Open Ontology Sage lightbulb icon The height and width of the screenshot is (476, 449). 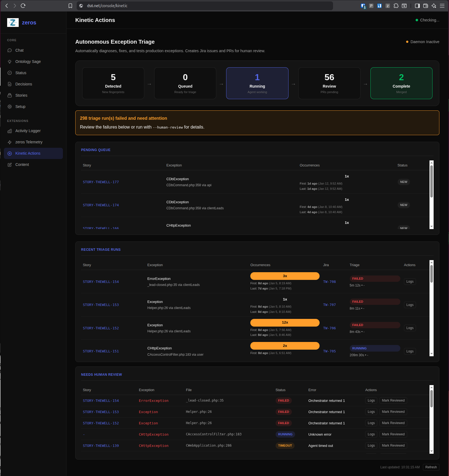click(10, 62)
